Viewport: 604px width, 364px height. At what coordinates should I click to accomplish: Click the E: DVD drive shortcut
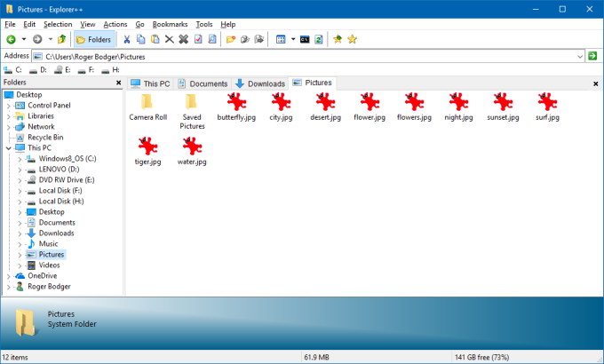pos(62,70)
